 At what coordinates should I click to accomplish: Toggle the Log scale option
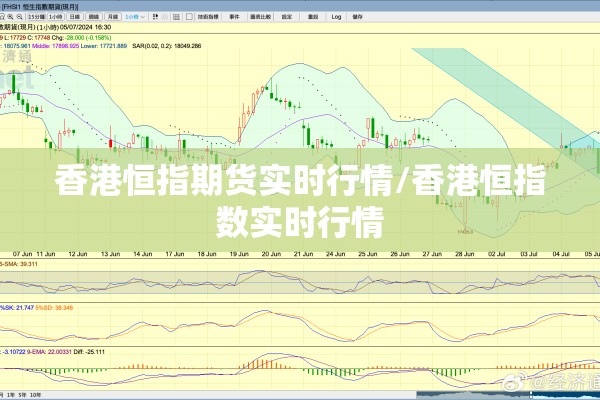[x=336, y=17]
